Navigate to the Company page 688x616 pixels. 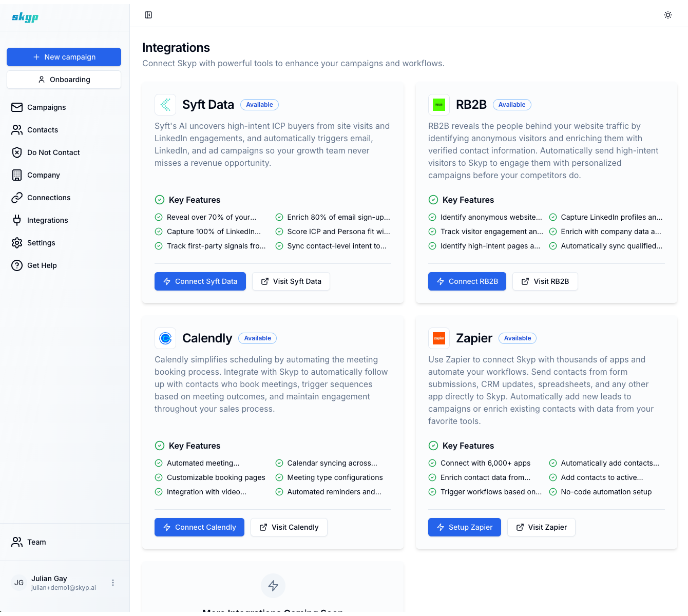pyautogui.click(x=44, y=175)
